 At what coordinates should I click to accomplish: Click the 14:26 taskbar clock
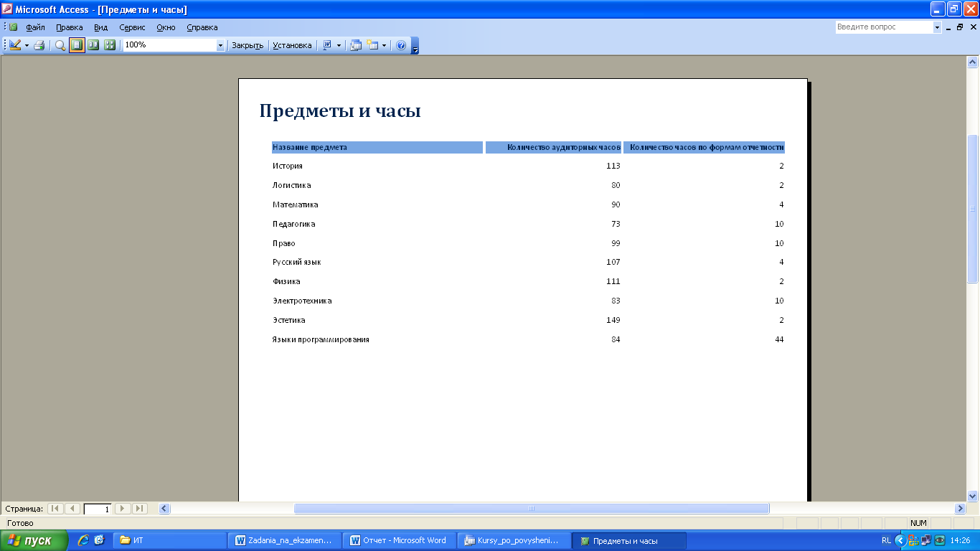pos(960,541)
